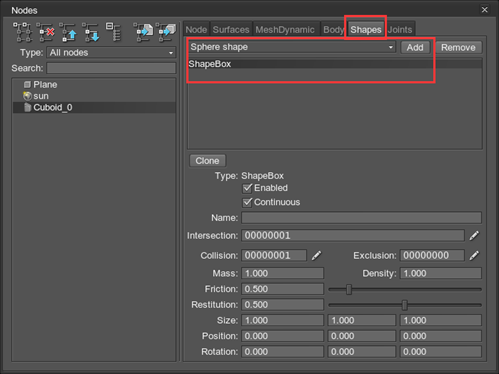Click the third Position value field
Screen dimensions: 499x374
click(441, 336)
